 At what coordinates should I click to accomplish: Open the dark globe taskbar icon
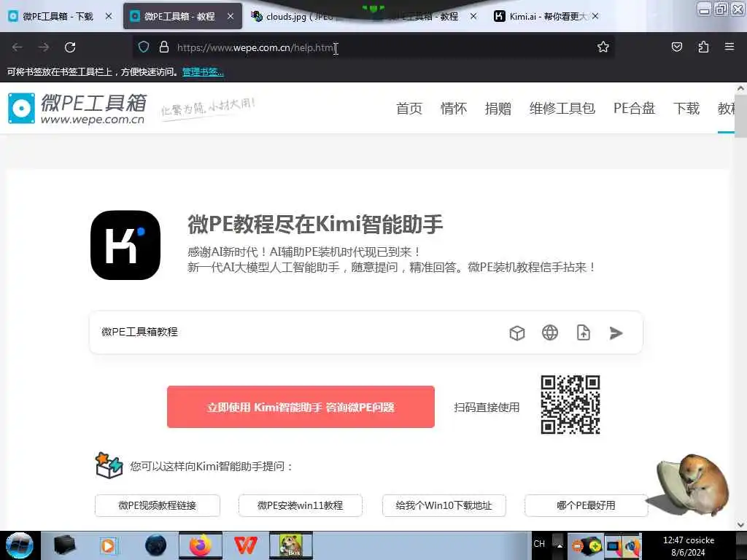[x=156, y=545]
